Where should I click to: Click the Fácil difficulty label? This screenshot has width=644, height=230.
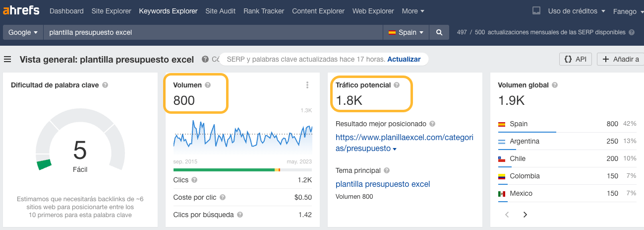pyautogui.click(x=80, y=169)
